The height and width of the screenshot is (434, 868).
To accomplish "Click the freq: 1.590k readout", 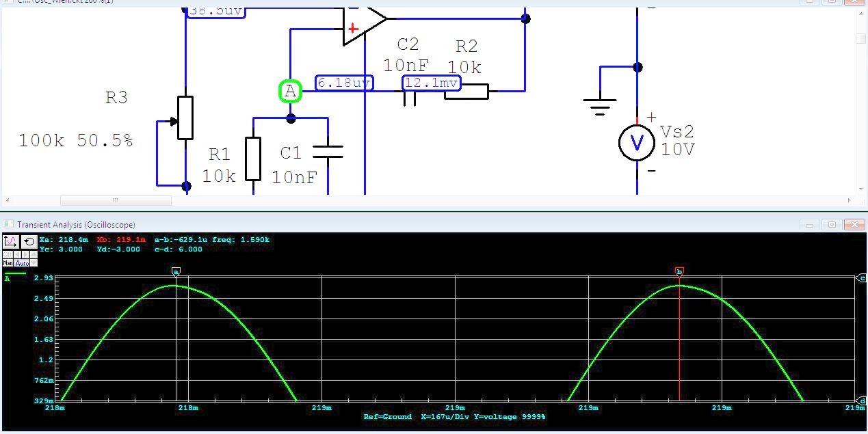I will click(x=240, y=240).
